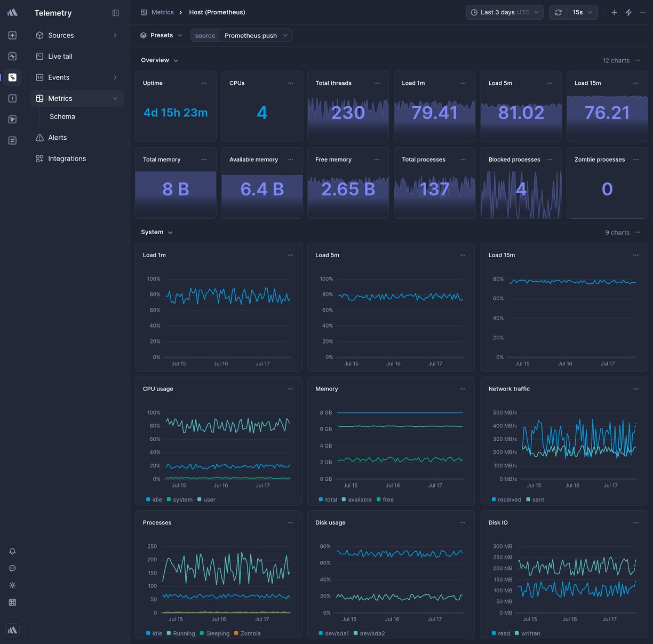653x644 pixels.
Task: Open the Total threads card options menu
Action: tap(377, 83)
